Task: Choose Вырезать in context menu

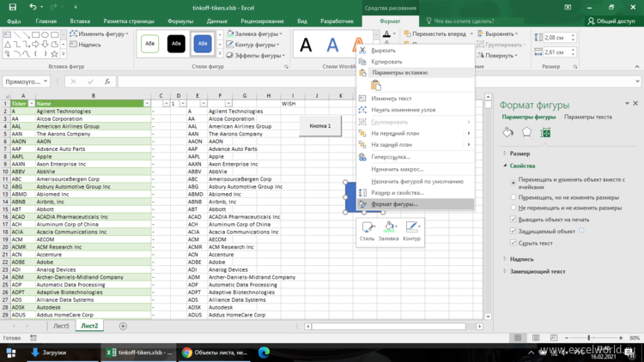Action: 416,50
